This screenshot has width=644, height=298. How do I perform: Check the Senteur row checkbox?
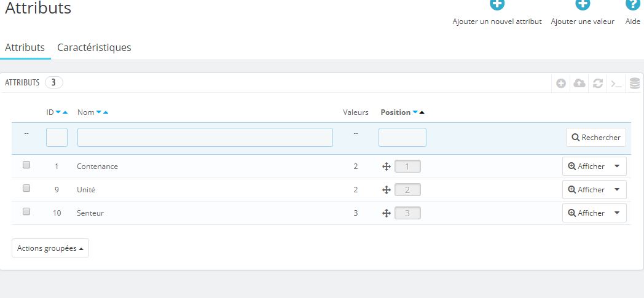[26, 212]
